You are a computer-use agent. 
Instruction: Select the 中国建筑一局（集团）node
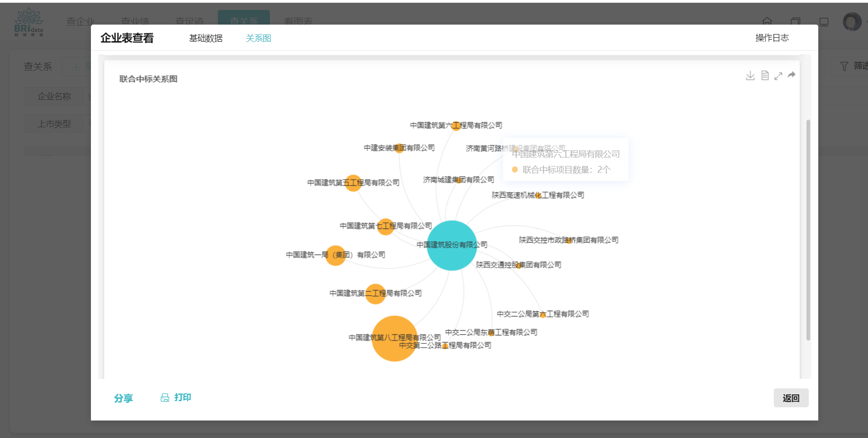pyautogui.click(x=336, y=255)
